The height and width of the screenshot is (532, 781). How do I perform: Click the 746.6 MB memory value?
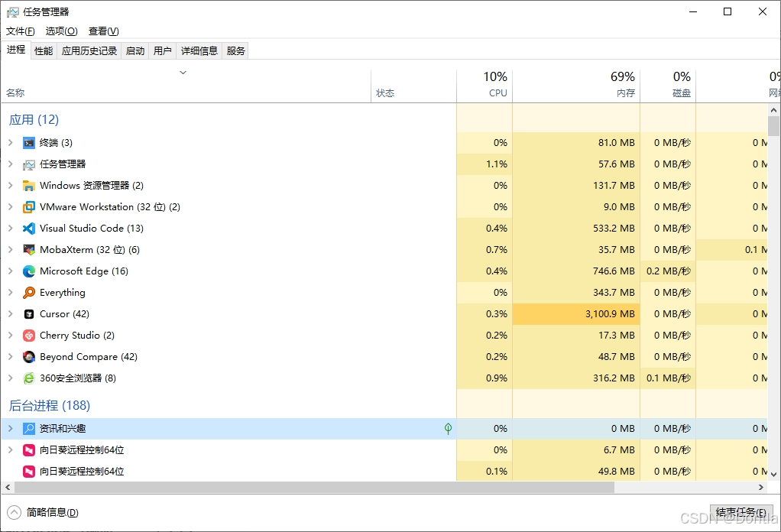[614, 271]
